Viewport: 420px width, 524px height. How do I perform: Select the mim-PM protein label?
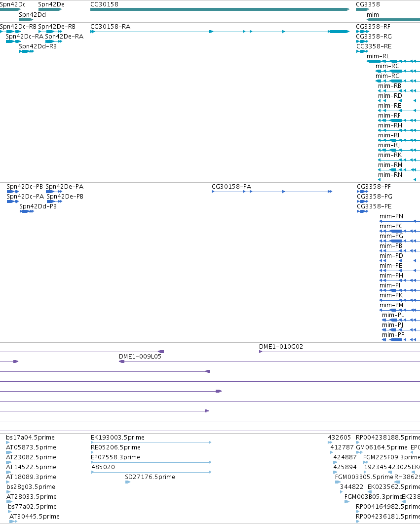(x=391, y=305)
